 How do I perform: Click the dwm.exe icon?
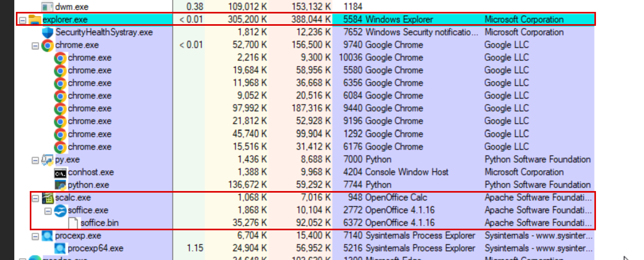coord(48,7)
